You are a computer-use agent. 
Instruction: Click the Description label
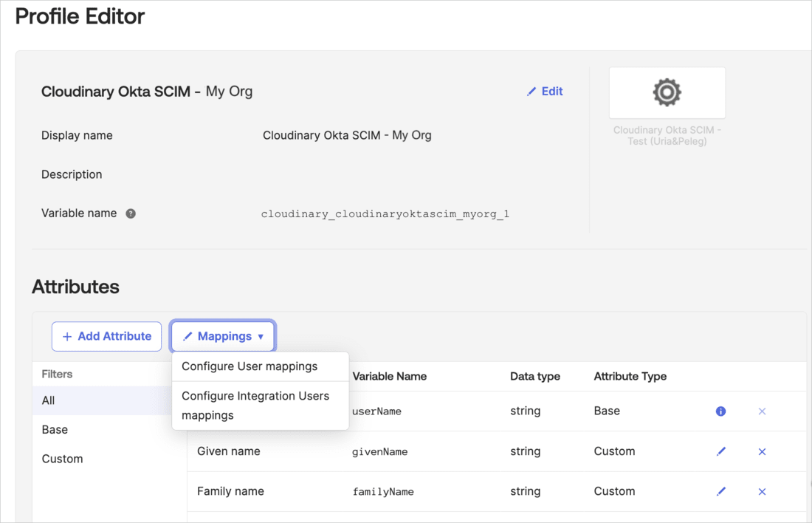pyautogui.click(x=72, y=174)
